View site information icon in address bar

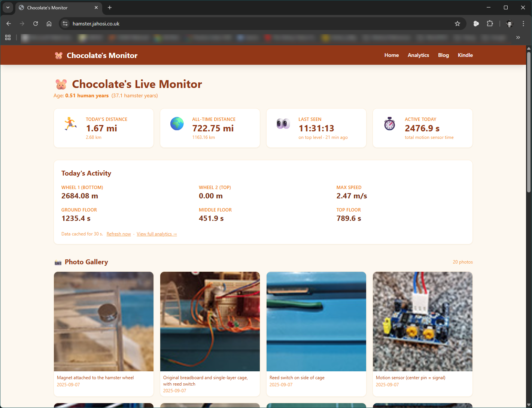click(65, 24)
